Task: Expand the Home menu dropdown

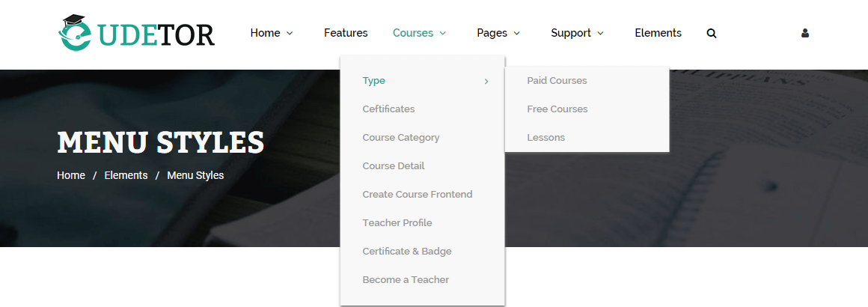Action: pos(271,33)
